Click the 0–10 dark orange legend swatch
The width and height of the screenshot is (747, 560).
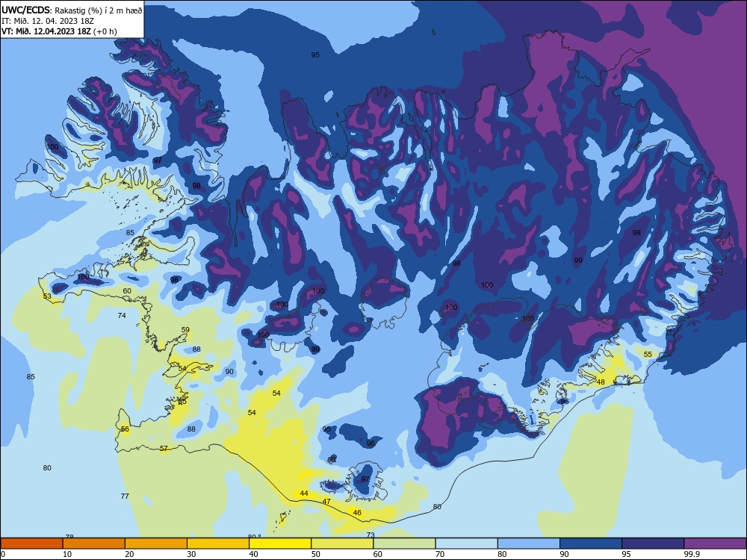[31, 544]
